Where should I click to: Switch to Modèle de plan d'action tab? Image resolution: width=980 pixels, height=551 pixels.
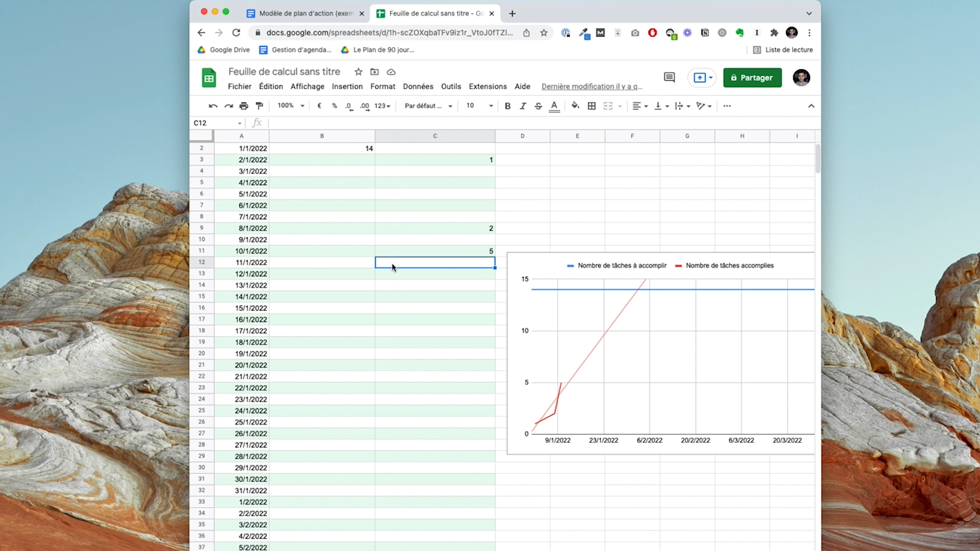point(305,14)
